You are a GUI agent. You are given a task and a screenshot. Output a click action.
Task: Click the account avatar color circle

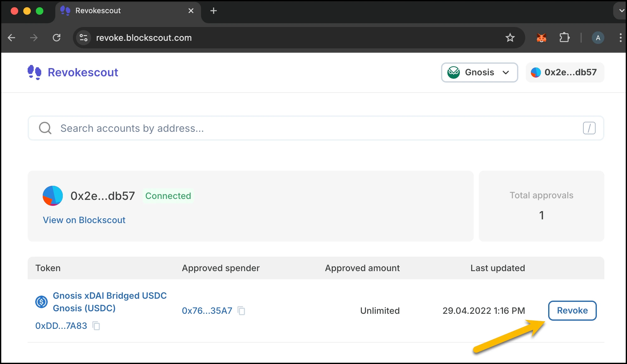tap(53, 196)
